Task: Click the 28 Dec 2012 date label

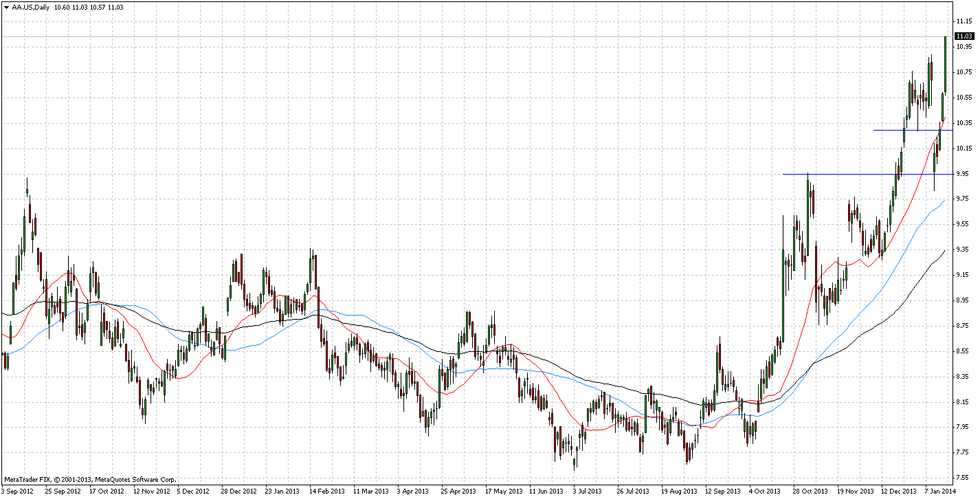Action: [238, 492]
